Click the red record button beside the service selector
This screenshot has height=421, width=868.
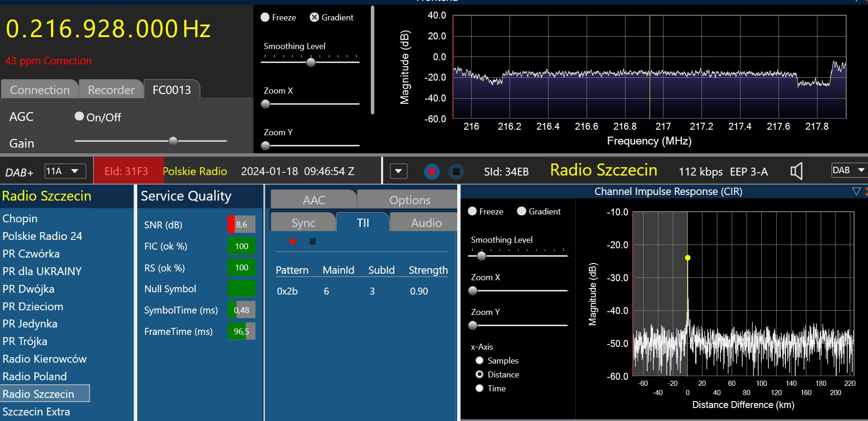(432, 172)
